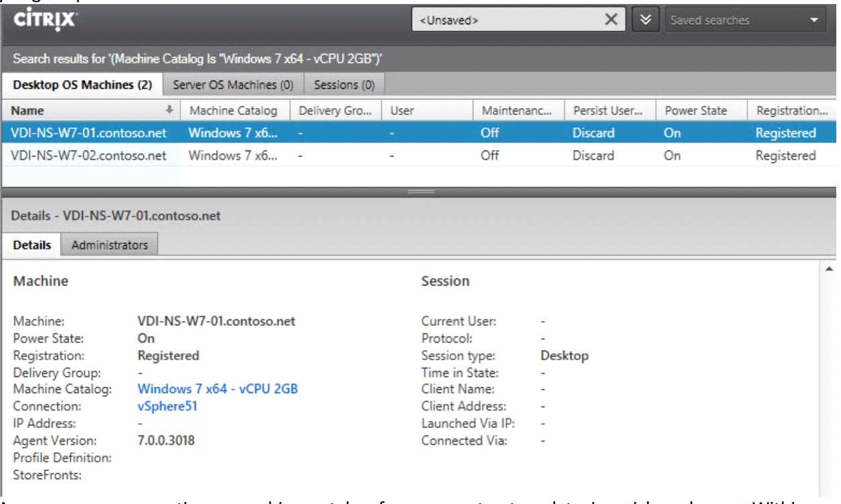Click the Off maintenance cell for VDI-NS-W7-01

coord(489,133)
